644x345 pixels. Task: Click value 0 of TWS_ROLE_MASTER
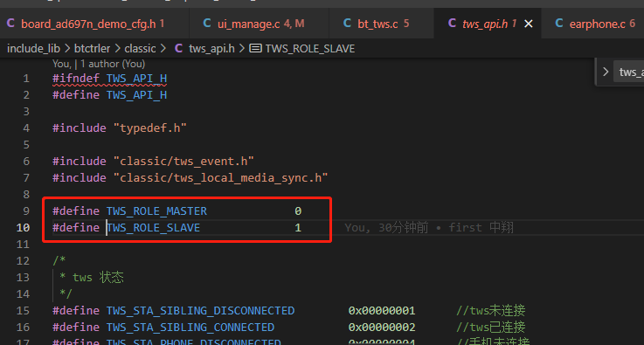coord(298,211)
